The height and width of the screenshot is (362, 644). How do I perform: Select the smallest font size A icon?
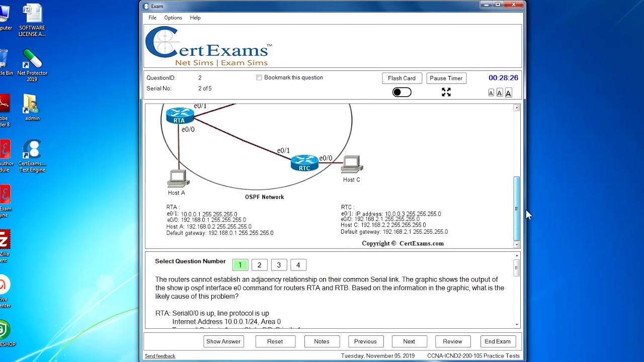coord(491,93)
